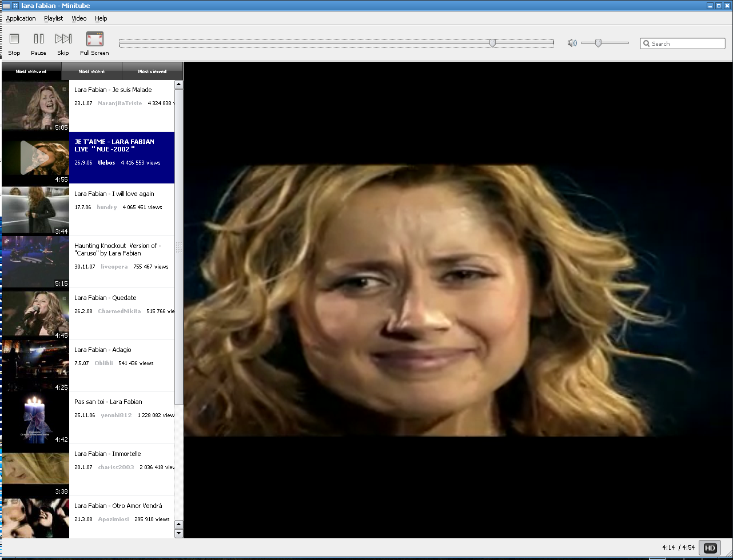Select 'Pas san toi - Lara Fabian' title
Image resolution: width=733 pixels, height=560 pixels.
pos(109,402)
